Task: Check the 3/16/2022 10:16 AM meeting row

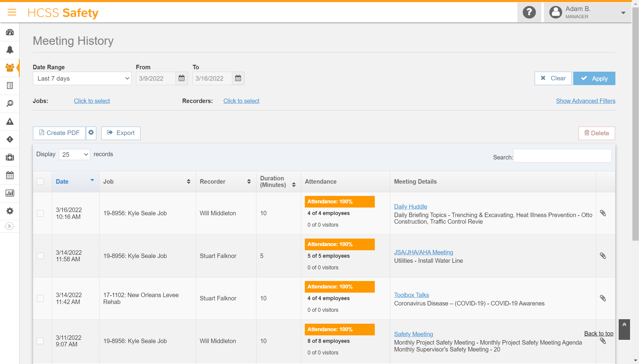Action: pyautogui.click(x=40, y=214)
